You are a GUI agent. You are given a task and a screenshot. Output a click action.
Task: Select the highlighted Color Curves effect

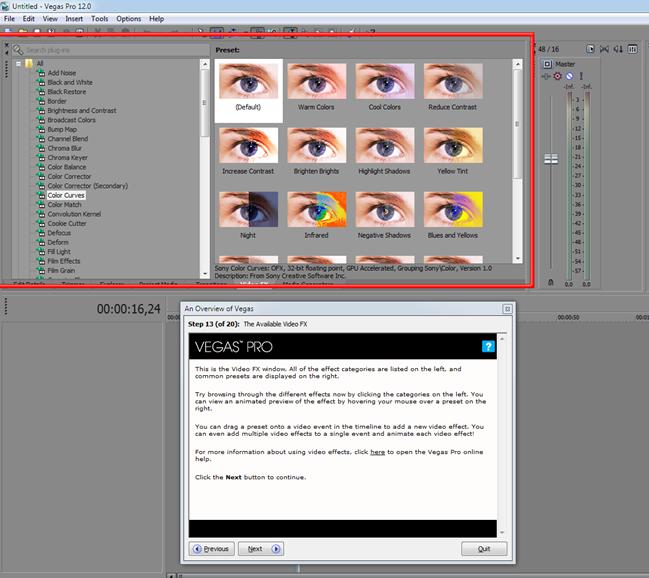66,195
